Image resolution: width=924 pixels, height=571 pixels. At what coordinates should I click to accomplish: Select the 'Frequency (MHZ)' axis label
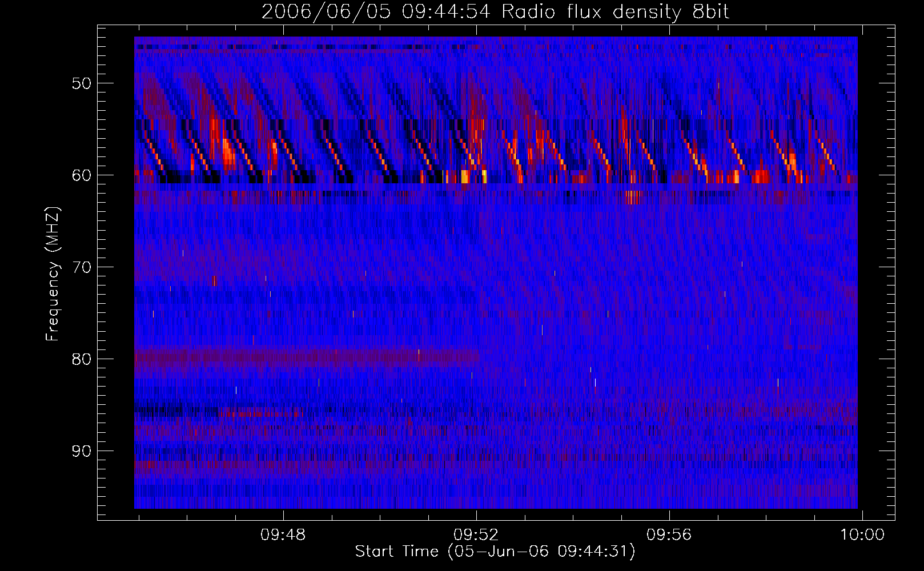click(x=53, y=274)
